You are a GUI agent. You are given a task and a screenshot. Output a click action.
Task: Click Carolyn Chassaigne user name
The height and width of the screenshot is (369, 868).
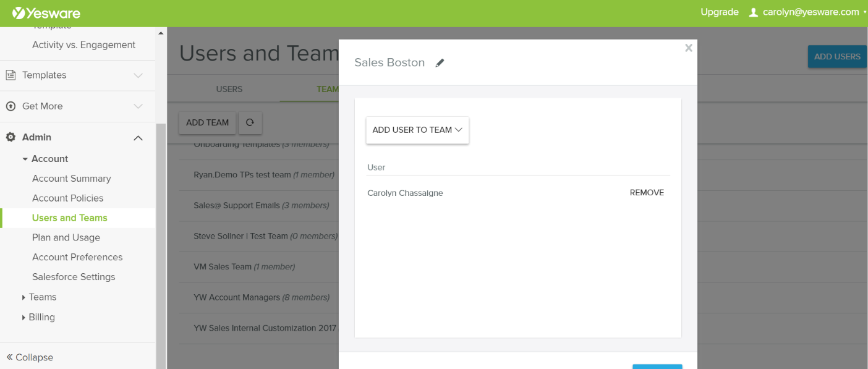pyautogui.click(x=405, y=193)
